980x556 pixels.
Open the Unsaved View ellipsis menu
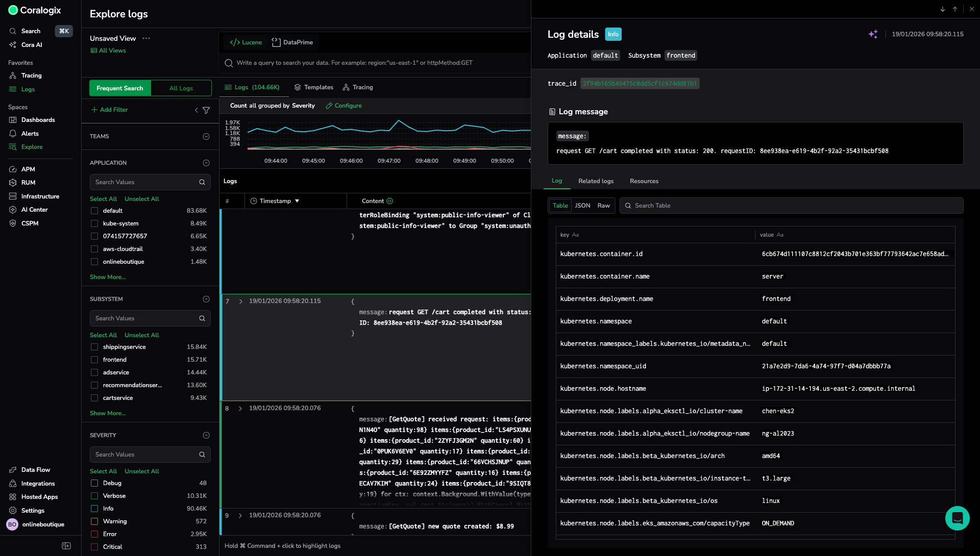pos(146,38)
